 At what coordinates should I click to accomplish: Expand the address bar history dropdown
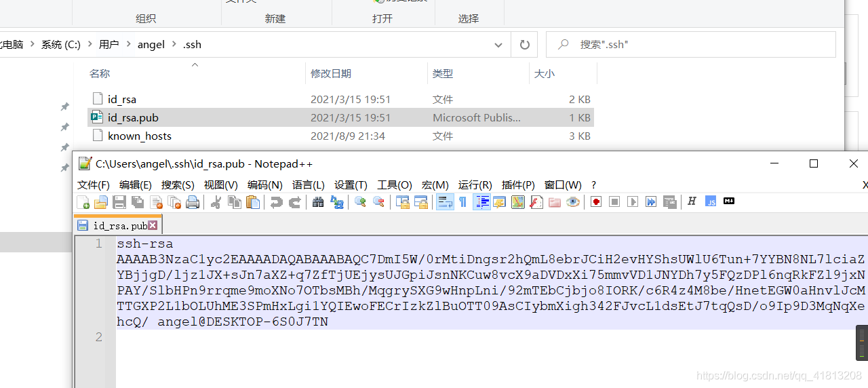tap(498, 45)
